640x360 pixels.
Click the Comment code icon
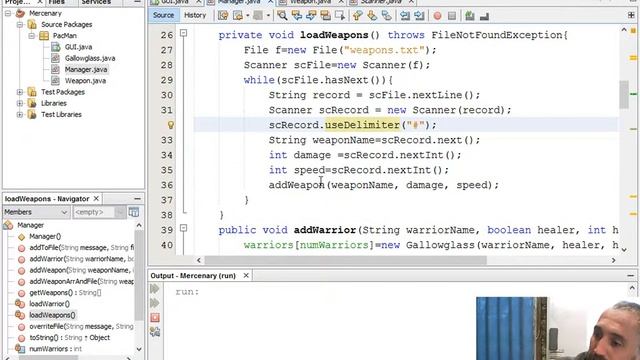click(470, 16)
